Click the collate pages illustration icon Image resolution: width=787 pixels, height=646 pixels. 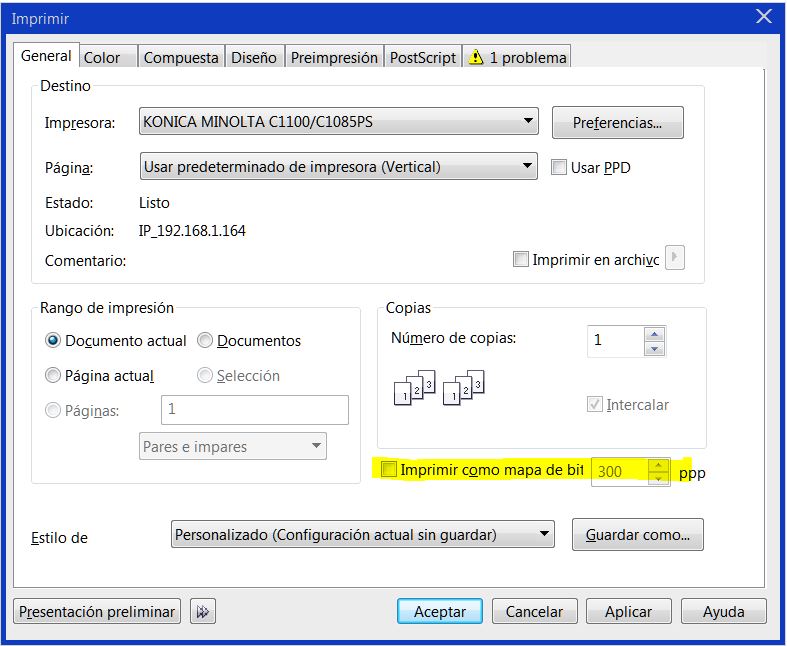pos(439,388)
